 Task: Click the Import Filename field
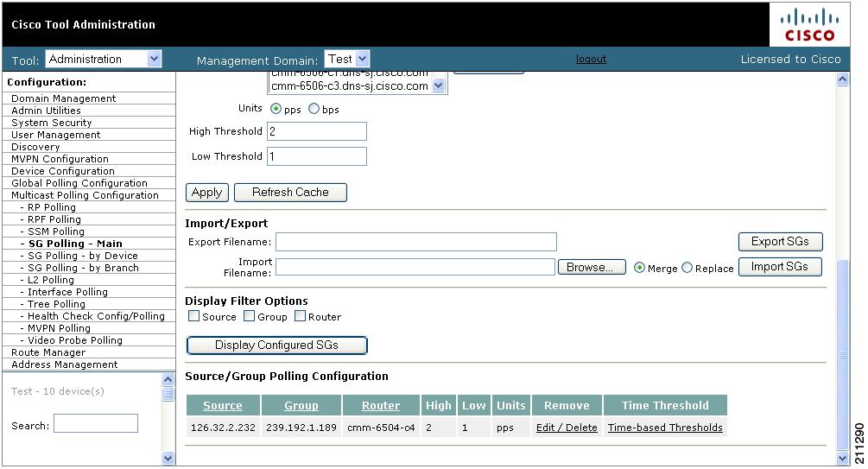415,267
